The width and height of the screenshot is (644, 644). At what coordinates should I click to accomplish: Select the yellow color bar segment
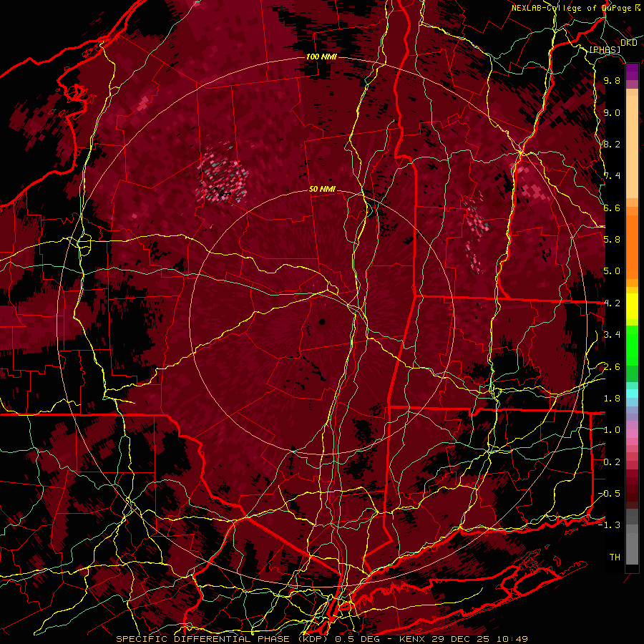click(632, 306)
